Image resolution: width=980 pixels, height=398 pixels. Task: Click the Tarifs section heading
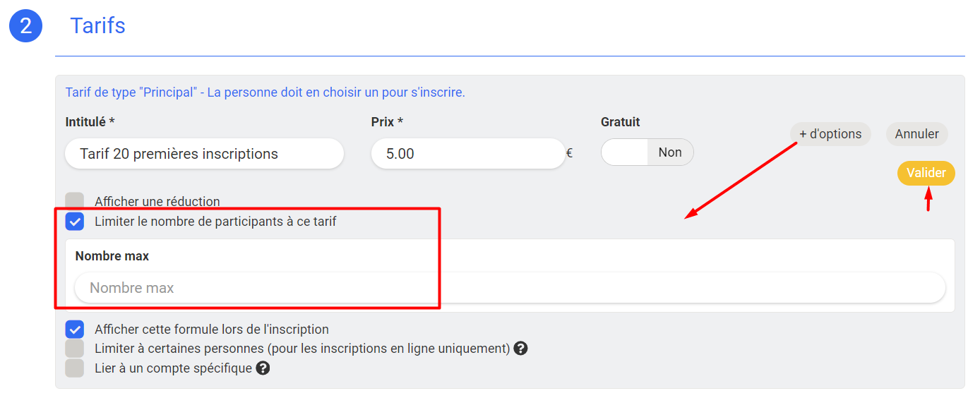pos(97,25)
